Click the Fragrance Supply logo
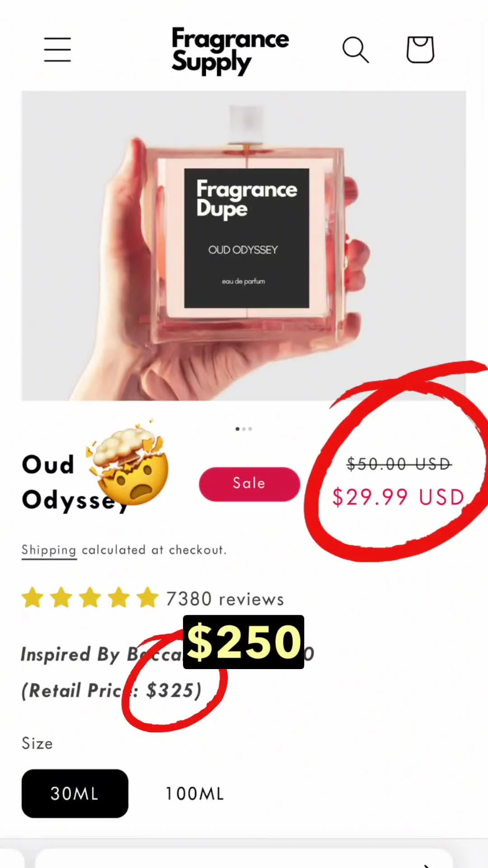 coord(230,51)
